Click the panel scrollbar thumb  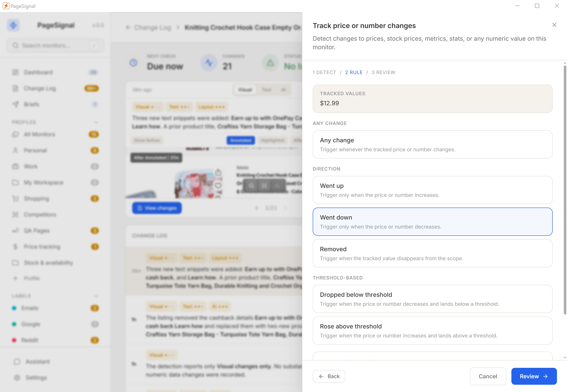point(565,190)
